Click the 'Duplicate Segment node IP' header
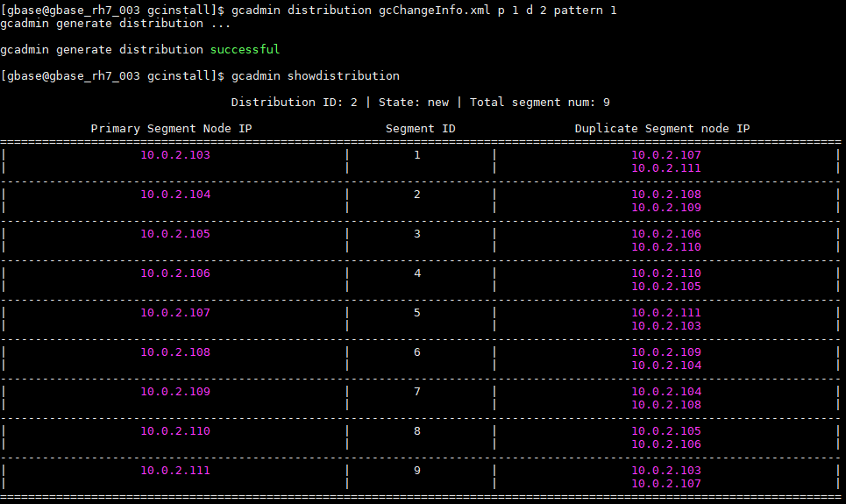This screenshot has height=504, width=846. [x=663, y=129]
